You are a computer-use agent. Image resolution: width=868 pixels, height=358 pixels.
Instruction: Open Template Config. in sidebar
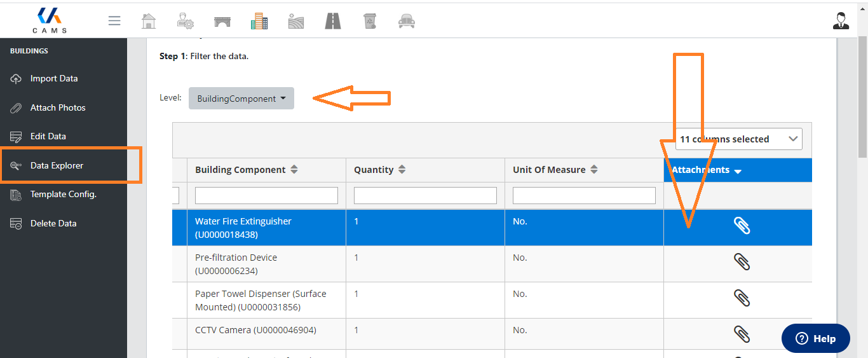63,194
